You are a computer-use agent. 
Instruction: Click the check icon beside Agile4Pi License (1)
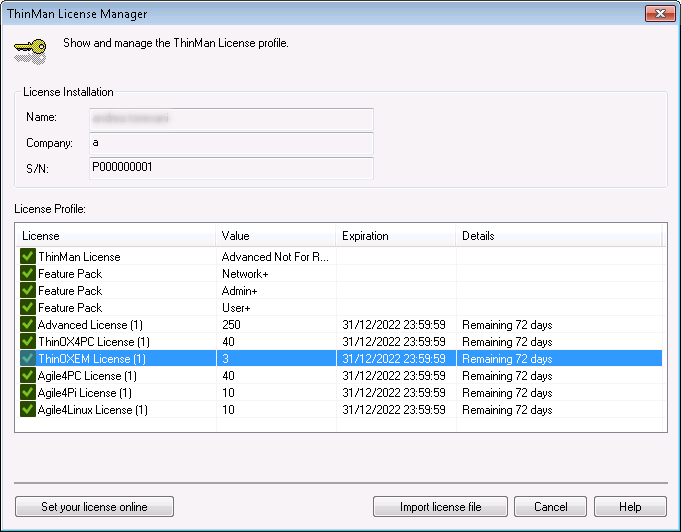(28, 392)
